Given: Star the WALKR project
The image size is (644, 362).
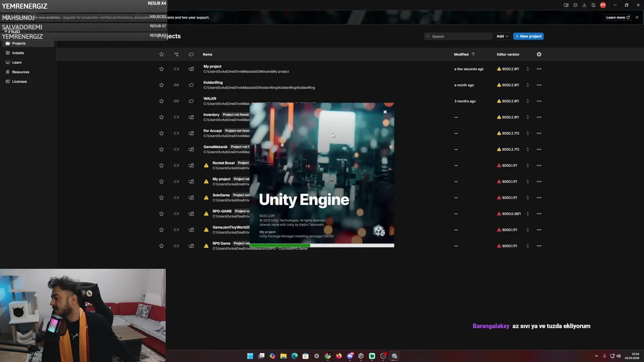Looking at the screenshot, I should coord(162,101).
